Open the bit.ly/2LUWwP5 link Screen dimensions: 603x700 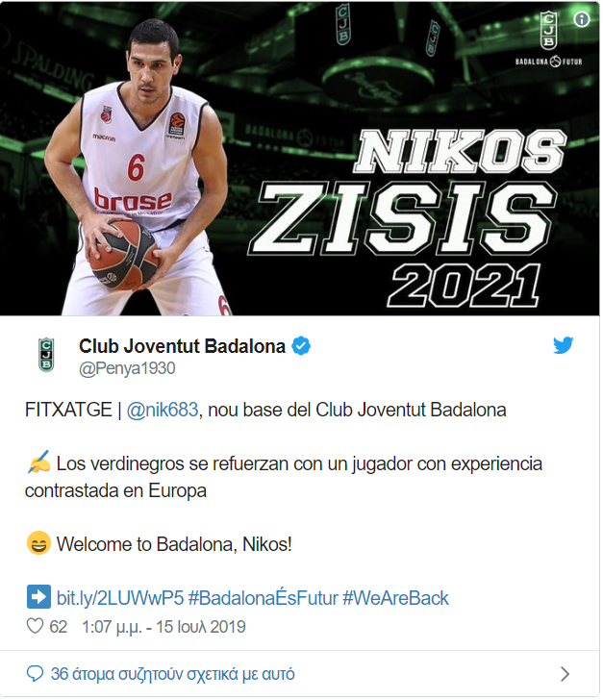(120, 598)
